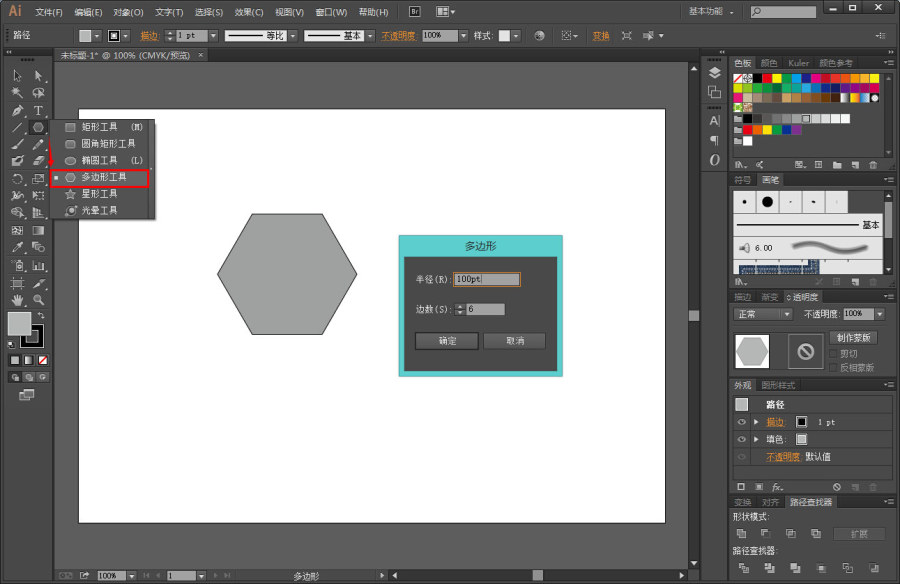
Task: Click the Divide pathfinder icon
Action: (743, 568)
